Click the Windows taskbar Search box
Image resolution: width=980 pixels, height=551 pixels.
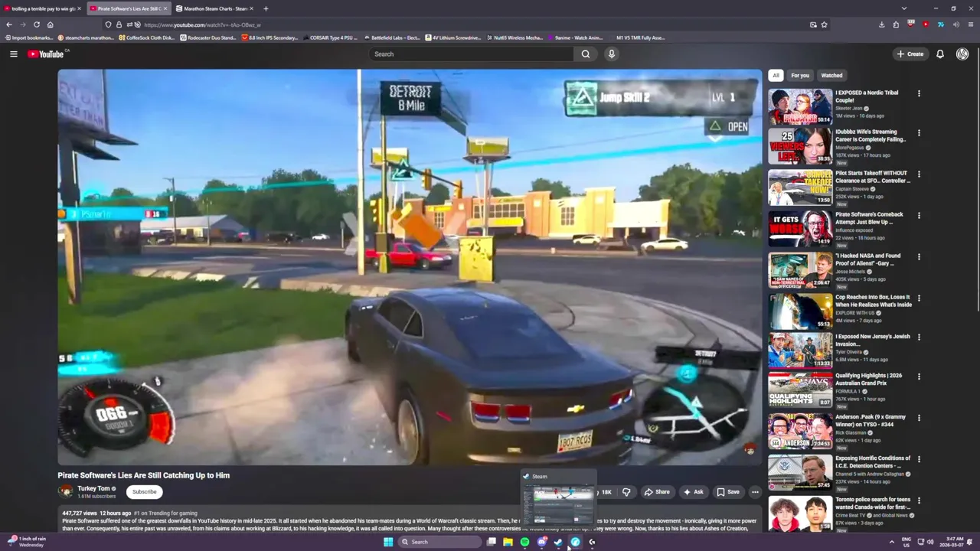[440, 542]
